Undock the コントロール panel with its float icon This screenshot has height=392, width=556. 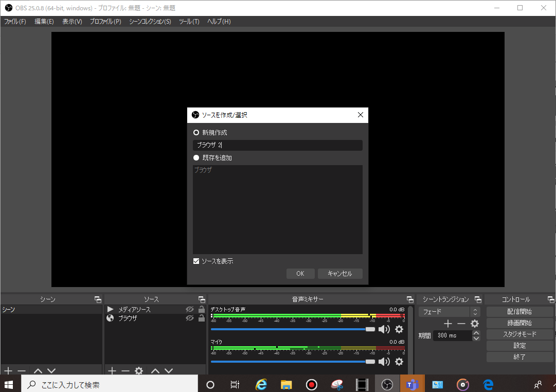[x=551, y=299]
